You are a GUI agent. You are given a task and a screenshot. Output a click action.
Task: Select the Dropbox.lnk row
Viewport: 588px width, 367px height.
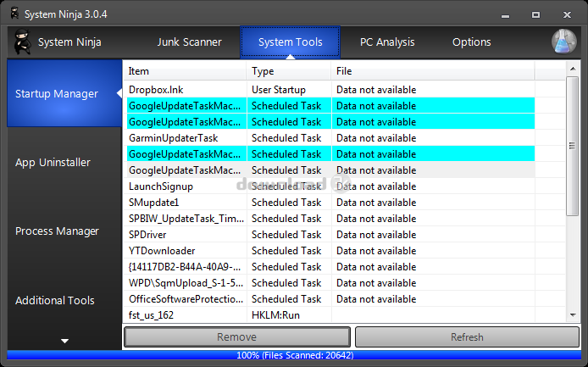330,90
